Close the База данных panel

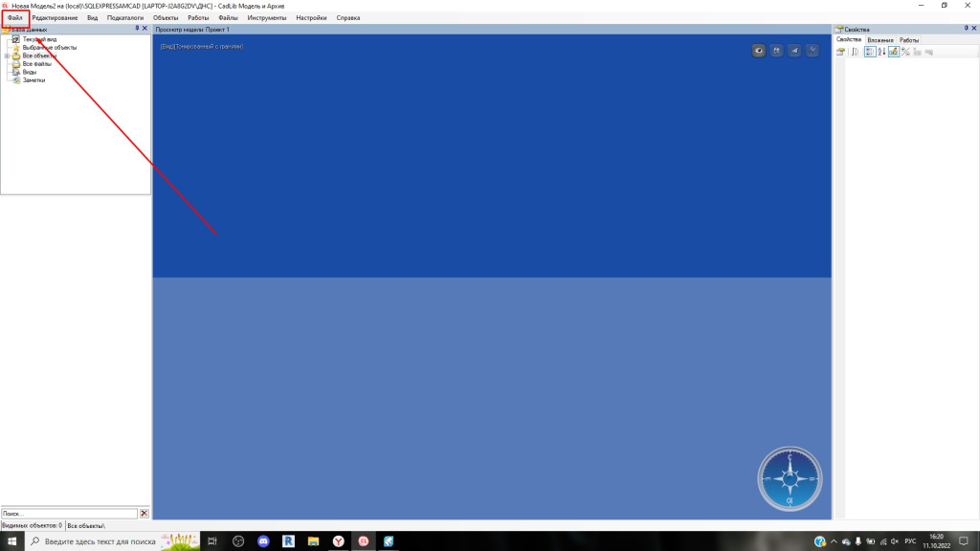tap(145, 29)
